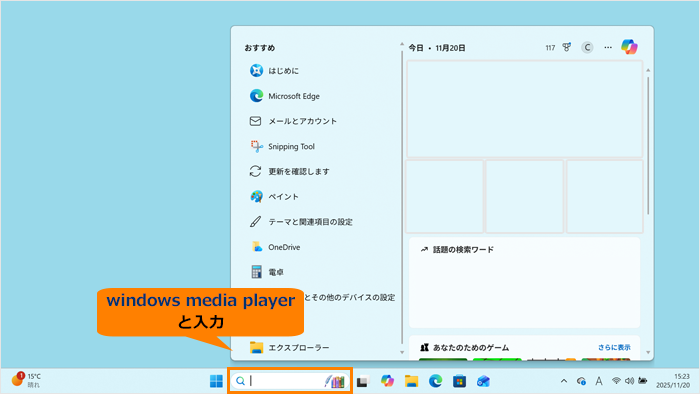This screenshot has height=394, width=700.
Task: Click the あなたのためのゲーム heading
Action: point(471,347)
